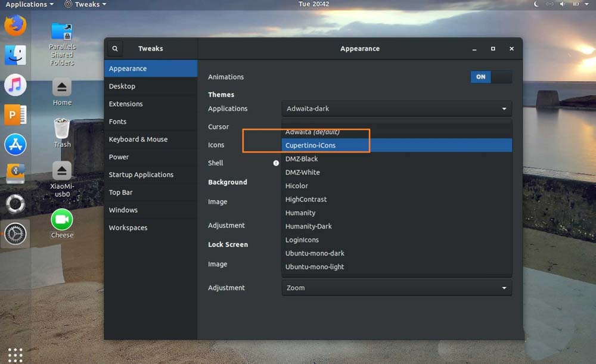Click the Shell warning info icon

coord(276,163)
